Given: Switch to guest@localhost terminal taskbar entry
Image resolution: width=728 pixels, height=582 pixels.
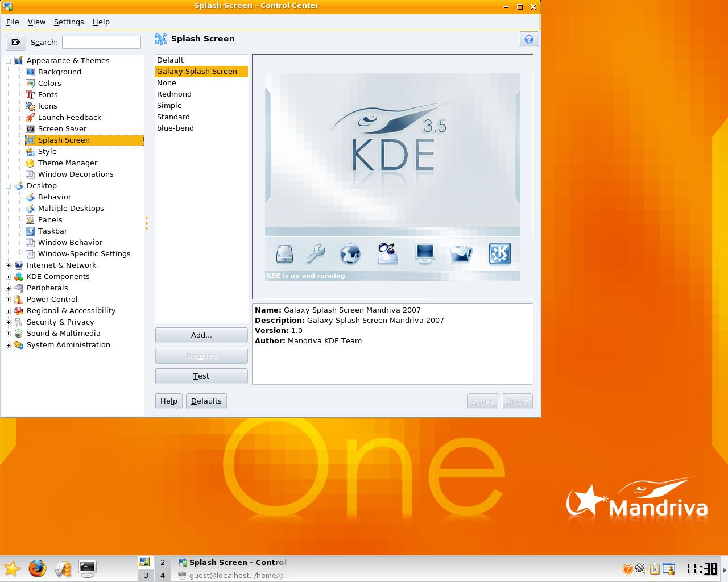Looking at the screenshot, I should (233, 575).
